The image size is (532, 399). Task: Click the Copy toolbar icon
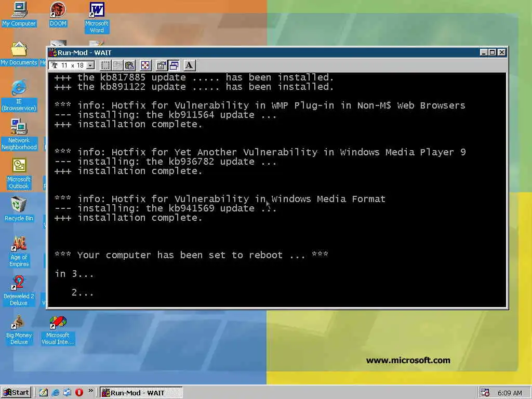[117, 65]
